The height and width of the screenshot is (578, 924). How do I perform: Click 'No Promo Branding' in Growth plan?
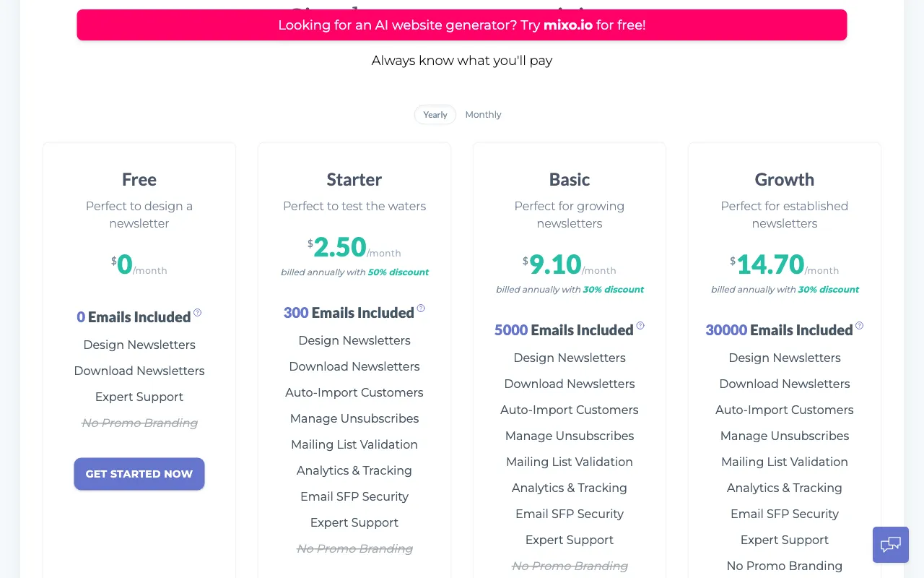tap(785, 566)
